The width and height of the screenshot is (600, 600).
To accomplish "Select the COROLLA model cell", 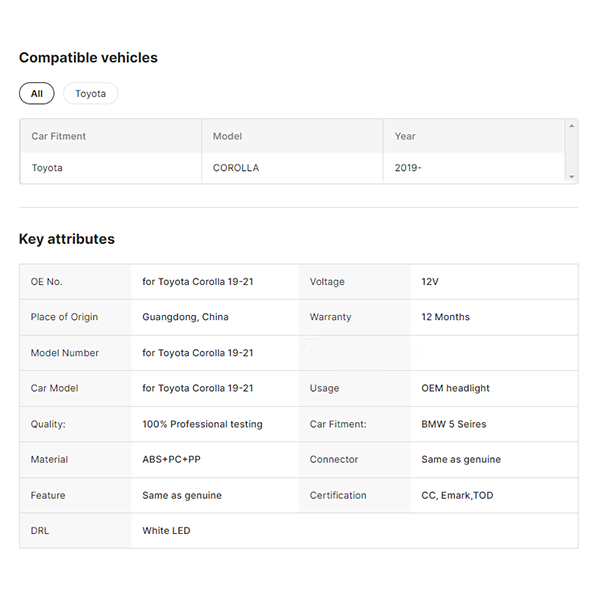I will pyautogui.click(x=236, y=168).
